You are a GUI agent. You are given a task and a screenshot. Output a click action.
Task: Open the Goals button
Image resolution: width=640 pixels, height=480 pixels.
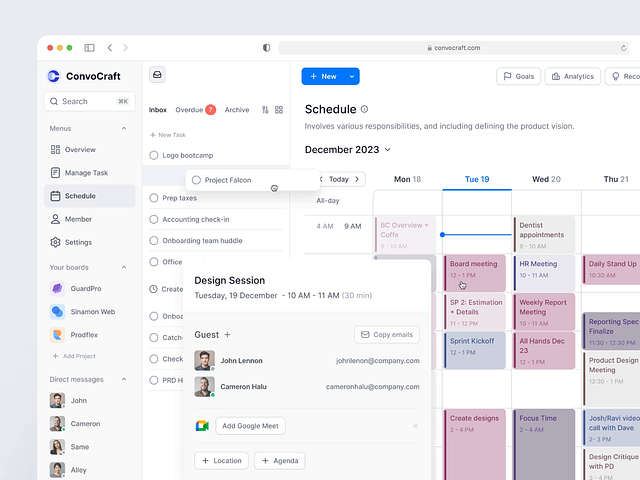point(518,76)
